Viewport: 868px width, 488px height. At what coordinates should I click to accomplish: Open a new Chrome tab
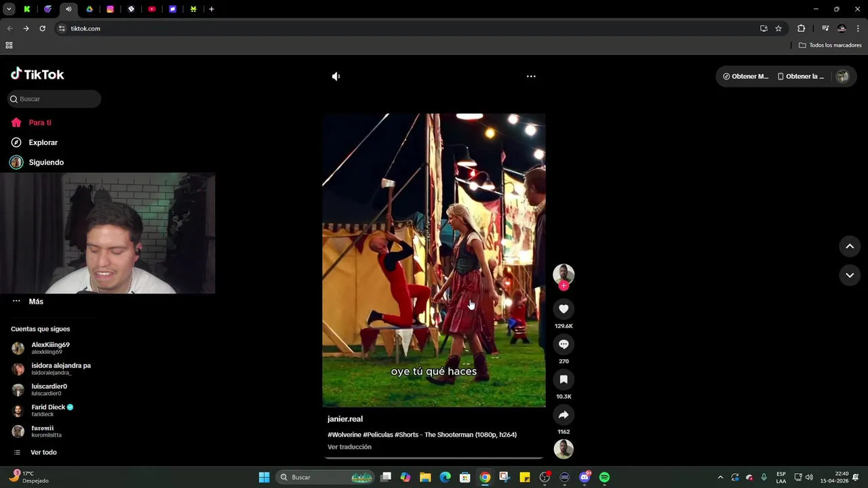coord(212,9)
